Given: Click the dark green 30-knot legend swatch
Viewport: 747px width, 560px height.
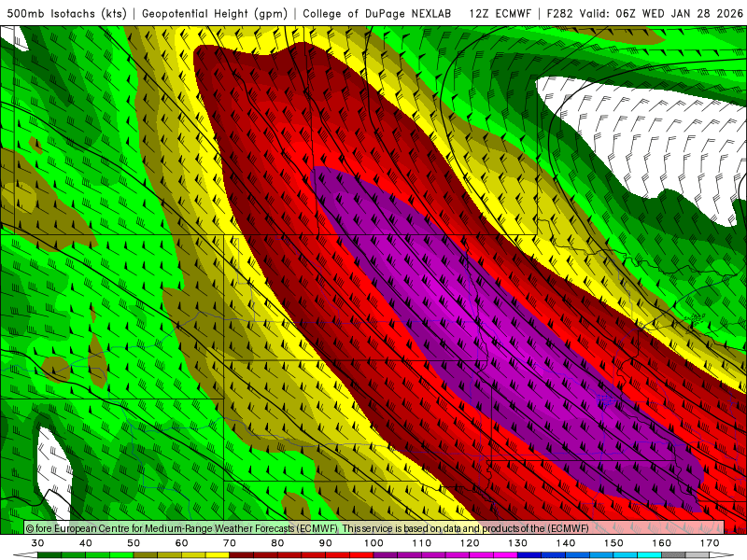Looking at the screenshot, I should pos(49,555).
